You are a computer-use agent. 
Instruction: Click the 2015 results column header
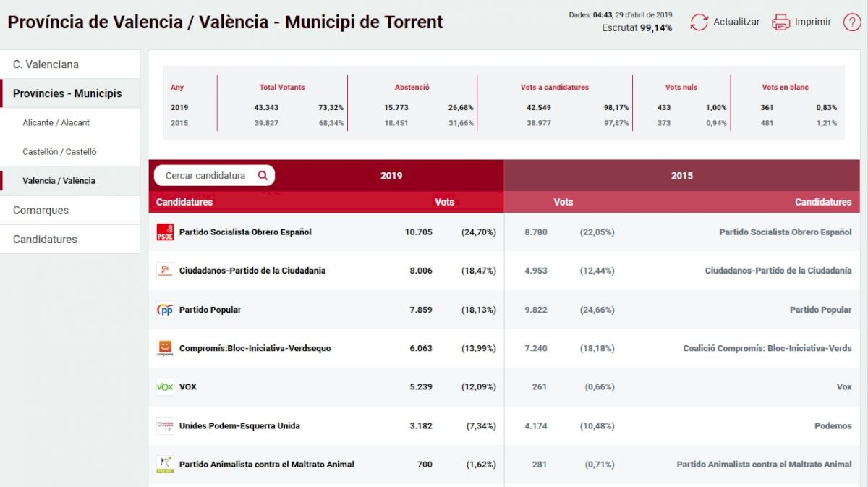681,176
